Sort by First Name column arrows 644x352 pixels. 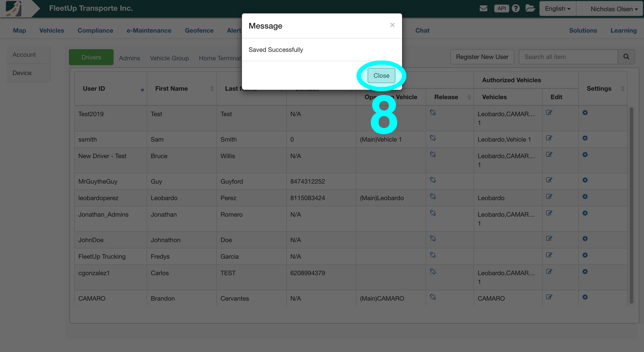(x=212, y=89)
